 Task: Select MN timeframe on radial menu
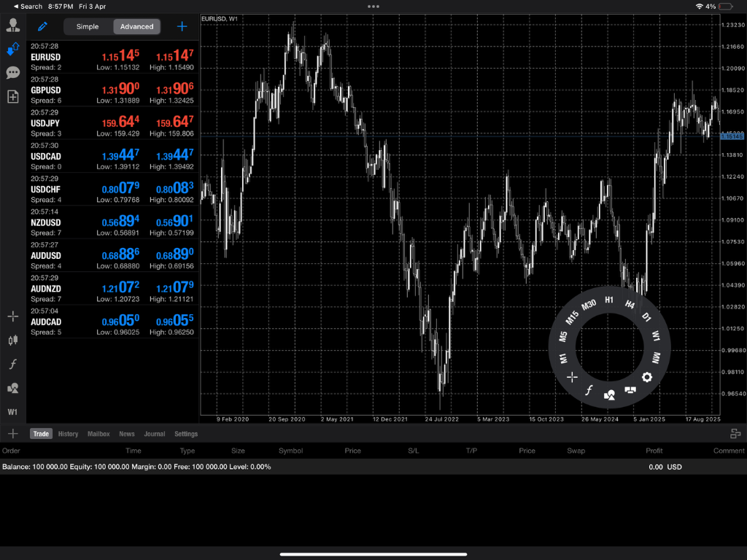tap(656, 357)
